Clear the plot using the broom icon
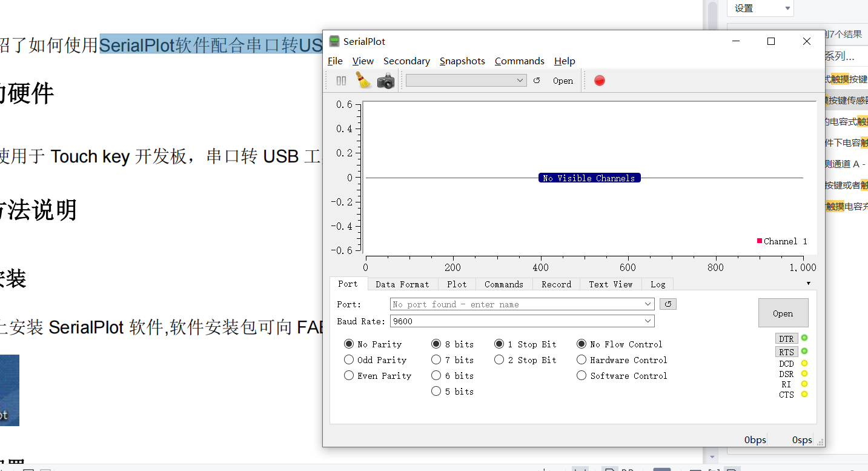The image size is (868, 471). click(363, 80)
